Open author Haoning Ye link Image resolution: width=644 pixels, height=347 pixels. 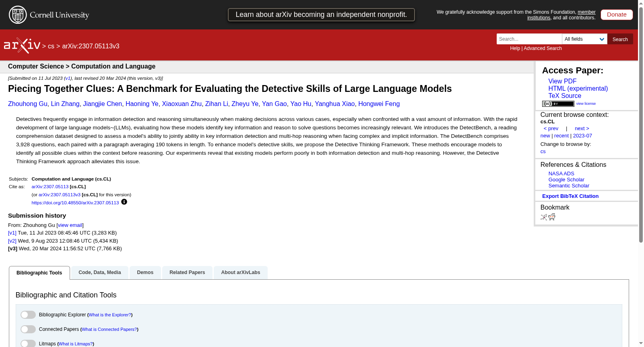(x=142, y=104)
